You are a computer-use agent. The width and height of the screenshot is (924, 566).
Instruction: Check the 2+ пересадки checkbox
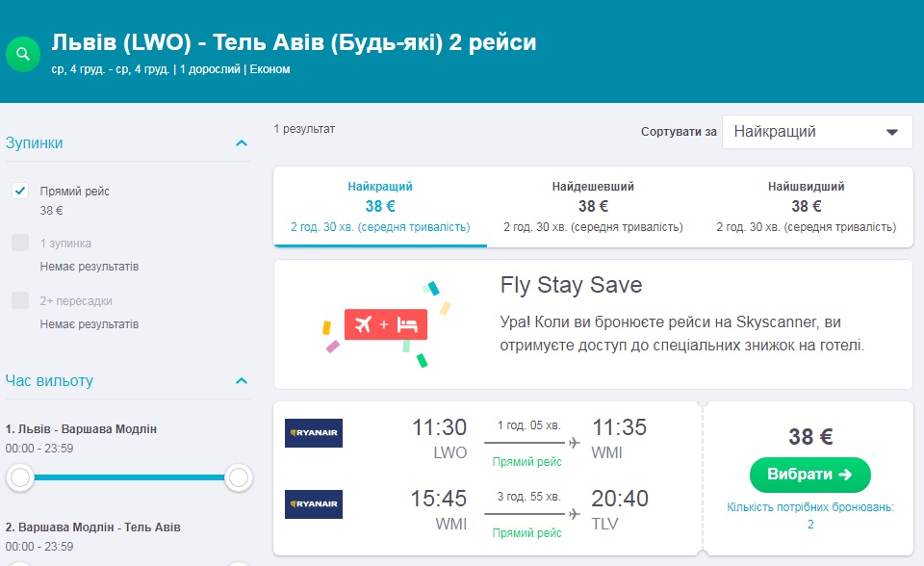coord(20,300)
